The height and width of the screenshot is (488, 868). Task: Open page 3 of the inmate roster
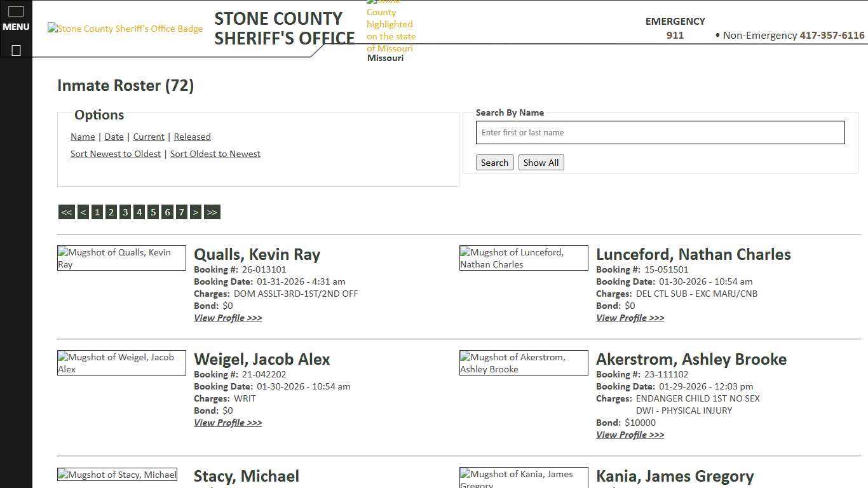[x=125, y=212]
